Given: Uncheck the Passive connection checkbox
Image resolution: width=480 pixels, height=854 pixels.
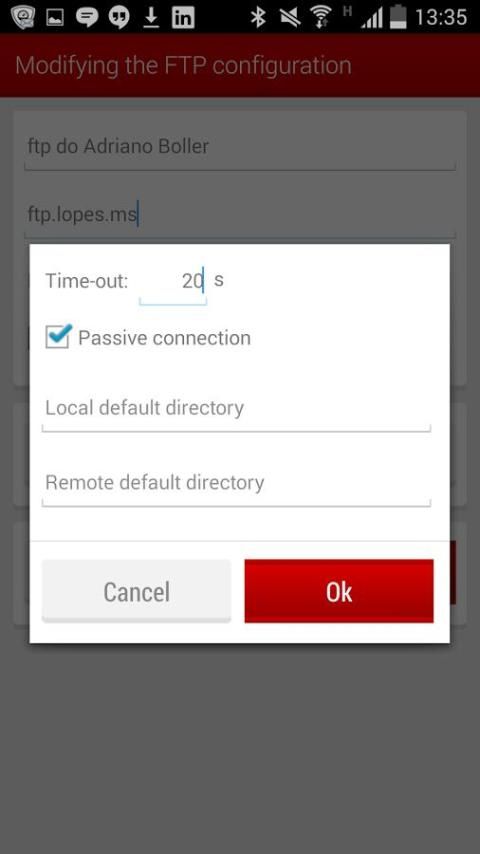Looking at the screenshot, I should [58, 337].
